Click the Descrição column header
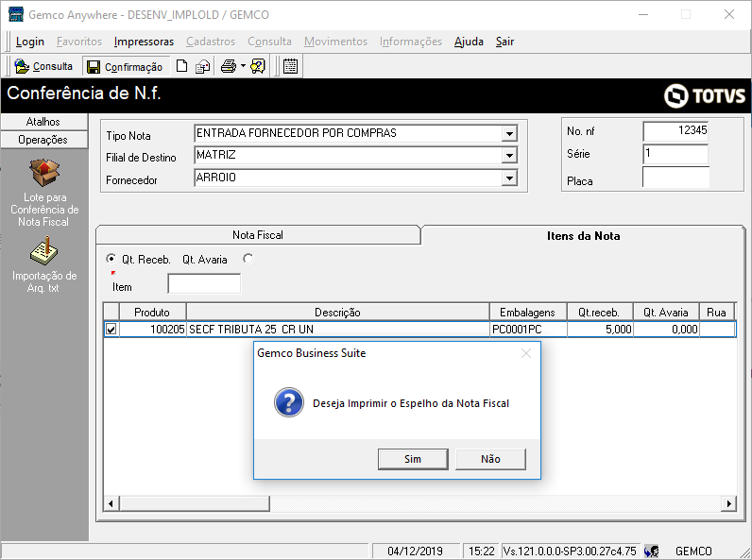Screen dimensions: 752x560 click(x=337, y=313)
